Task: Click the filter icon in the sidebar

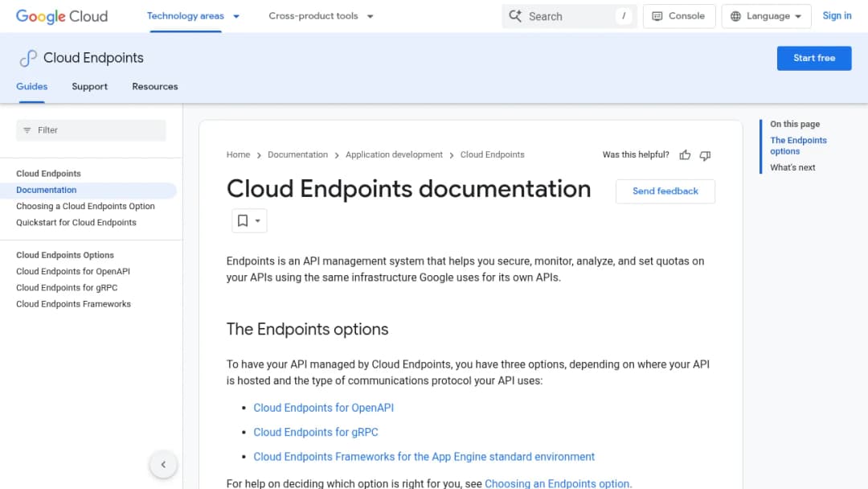Action: click(27, 130)
